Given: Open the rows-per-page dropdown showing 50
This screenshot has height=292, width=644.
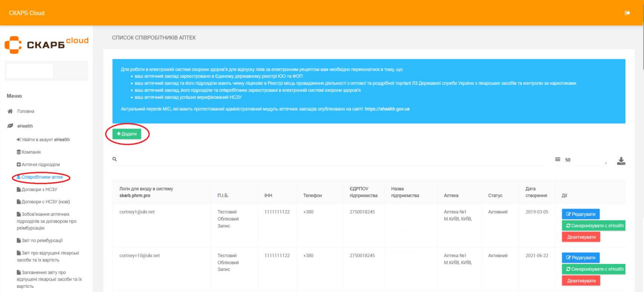Looking at the screenshot, I should [x=586, y=160].
